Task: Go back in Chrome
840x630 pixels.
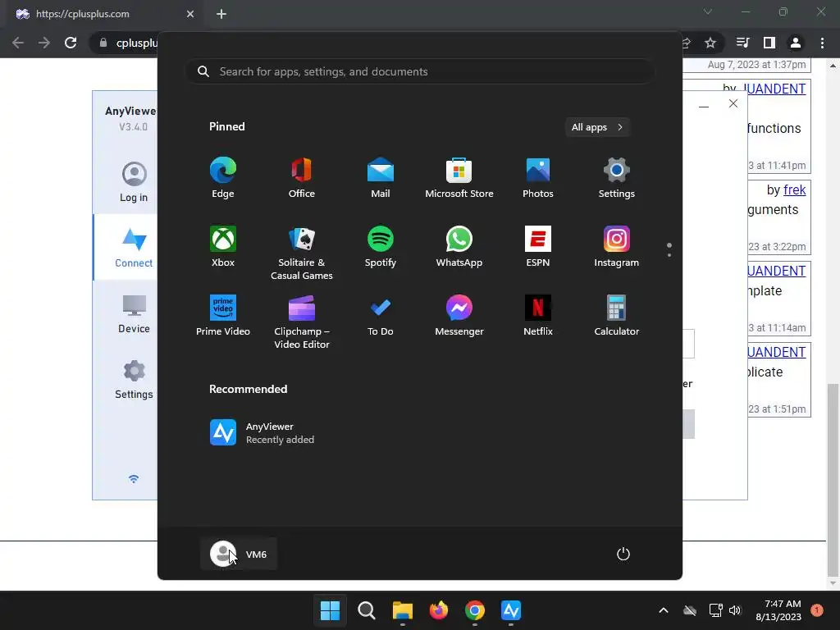Action: [18, 43]
